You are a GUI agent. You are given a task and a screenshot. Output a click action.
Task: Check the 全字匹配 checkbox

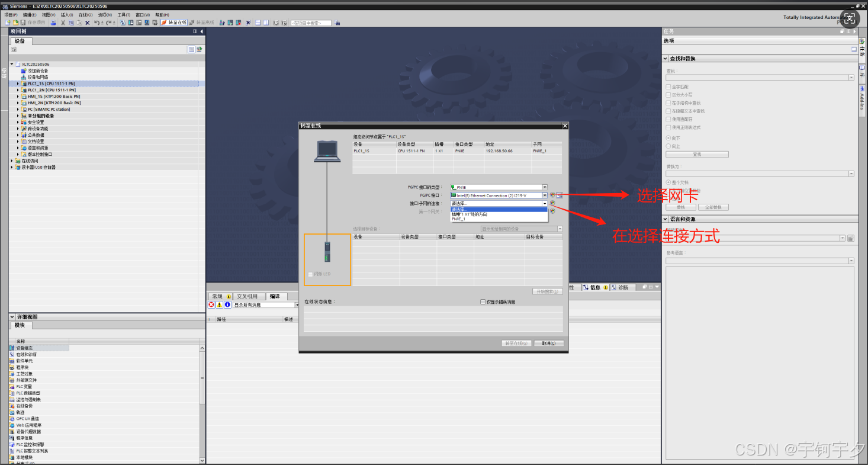668,86
